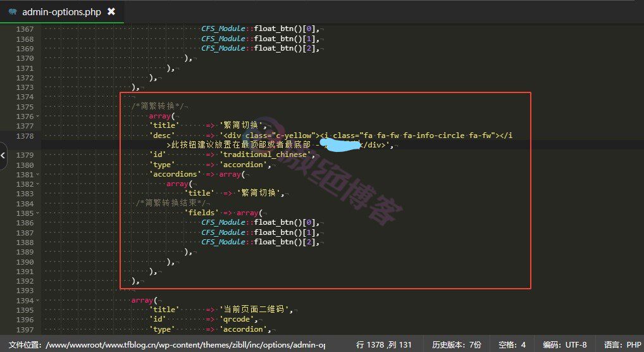Click float_btn()[2] on line 1388
Screen dimensions: 644x352
(x=284, y=242)
